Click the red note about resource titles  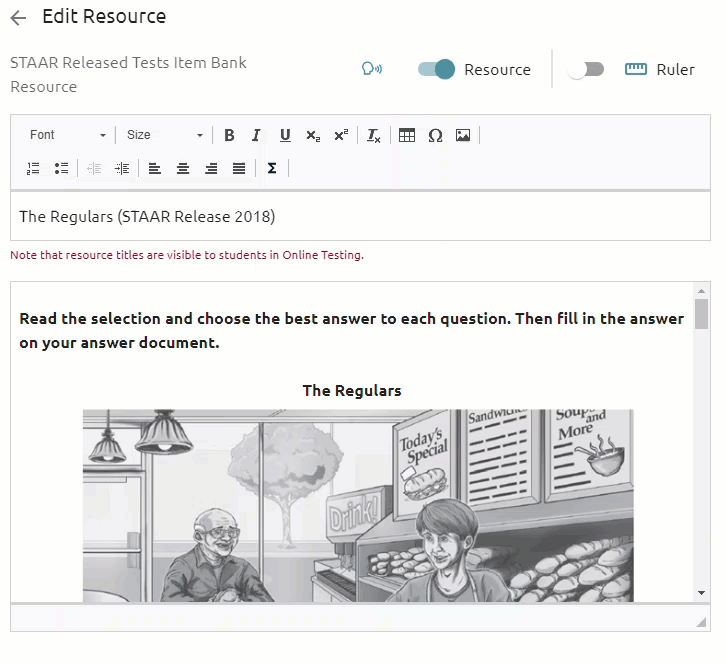coord(187,255)
